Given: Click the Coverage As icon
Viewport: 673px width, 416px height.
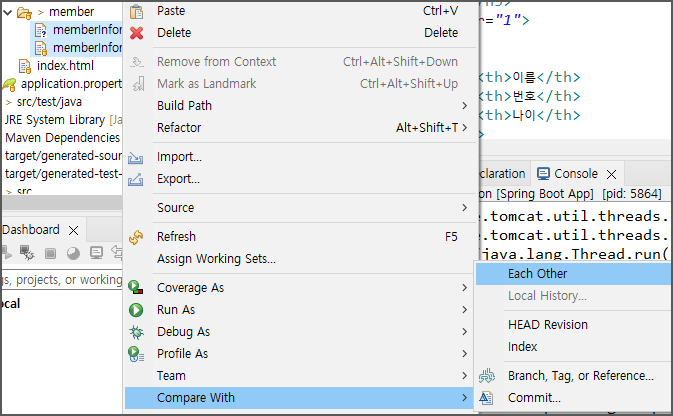Looking at the screenshot, I should tap(136, 288).
